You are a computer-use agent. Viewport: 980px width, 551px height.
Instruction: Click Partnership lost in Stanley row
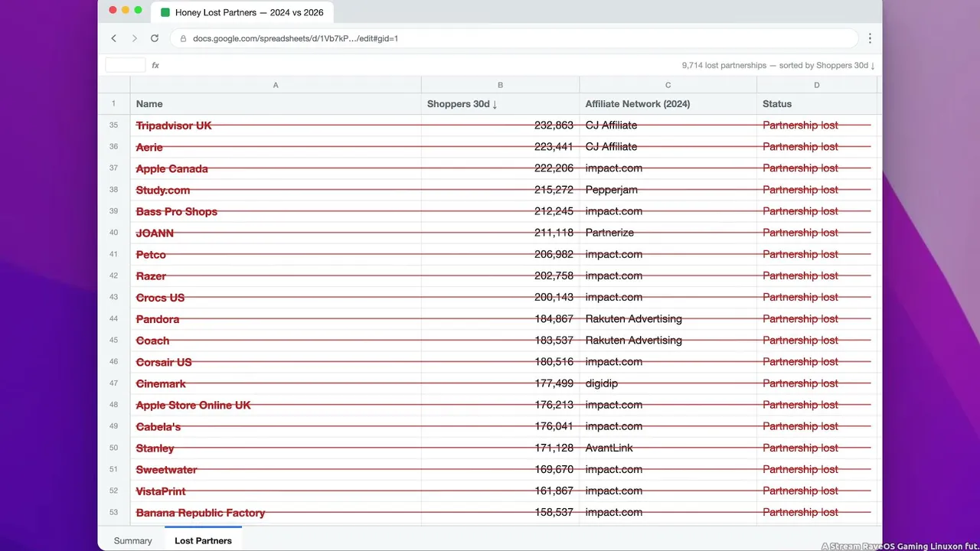click(800, 448)
